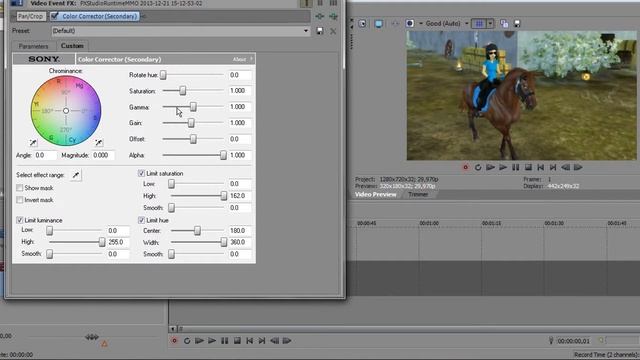Click the About link in the plug-in header
The image size is (640, 360).
(239, 60)
